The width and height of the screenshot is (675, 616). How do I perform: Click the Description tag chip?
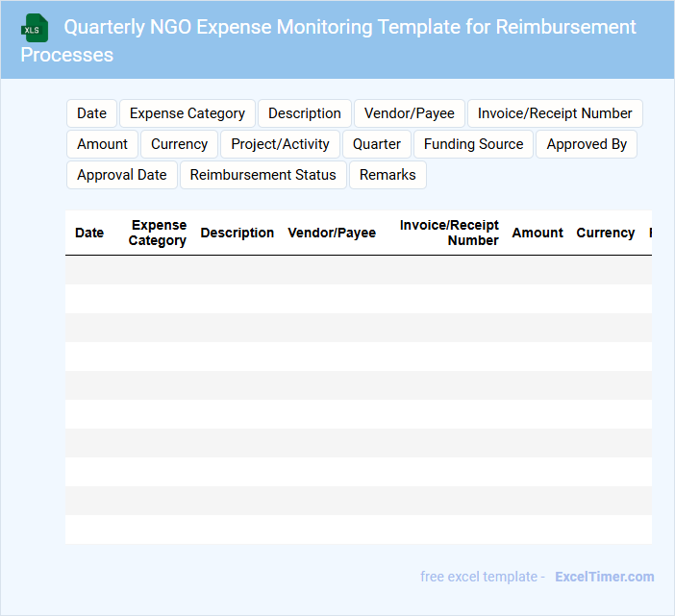click(x=304, y=113)
